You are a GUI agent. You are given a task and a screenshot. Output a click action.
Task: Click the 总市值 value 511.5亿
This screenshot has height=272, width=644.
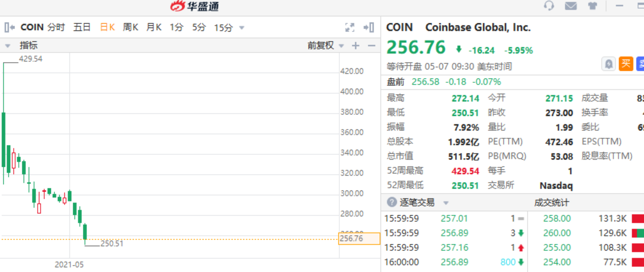464,157
